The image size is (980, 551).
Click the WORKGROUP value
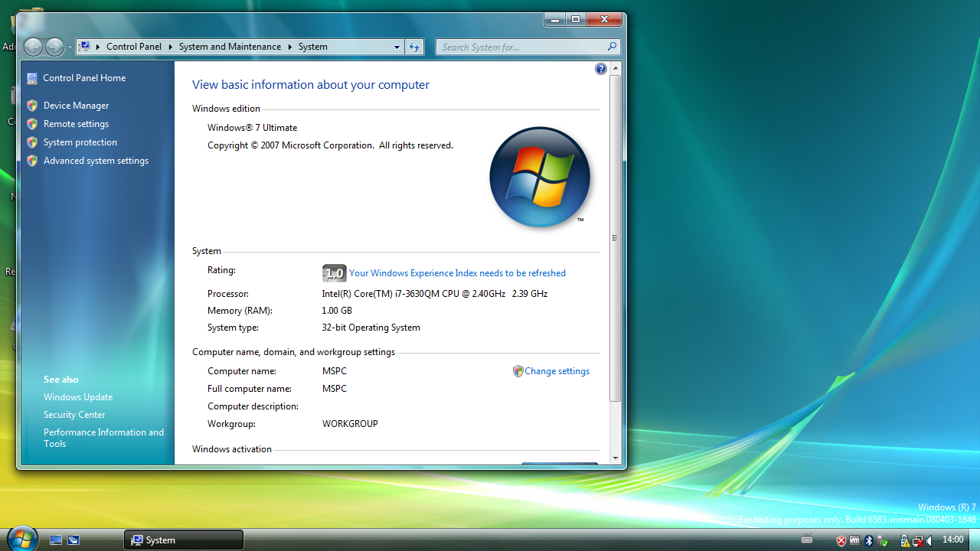[350, 424]
